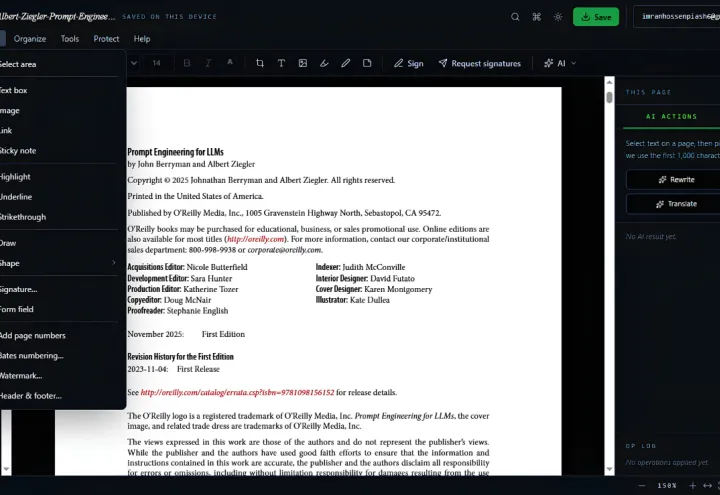The height and width of the screenshot is (495, 720).
Task: Choose Header & footer... entry
Action: pos(61,396)
